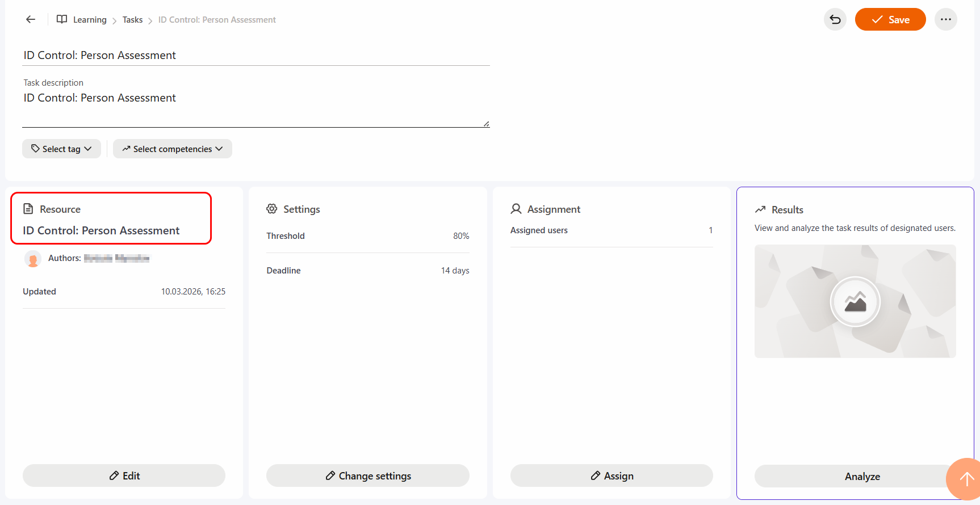Click the undo arrow icon
This screenshot has width=980, height=505.
(835, 19)
